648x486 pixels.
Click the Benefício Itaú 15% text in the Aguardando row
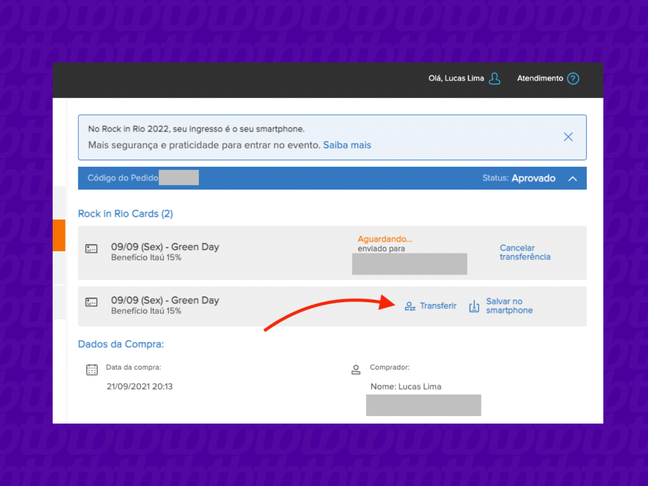146,257
